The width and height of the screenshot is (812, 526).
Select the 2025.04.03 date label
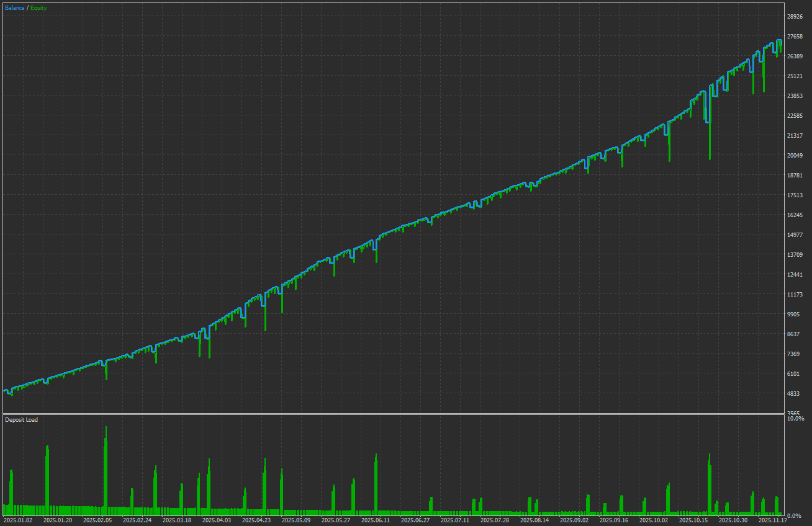click(x=217, y=521)
